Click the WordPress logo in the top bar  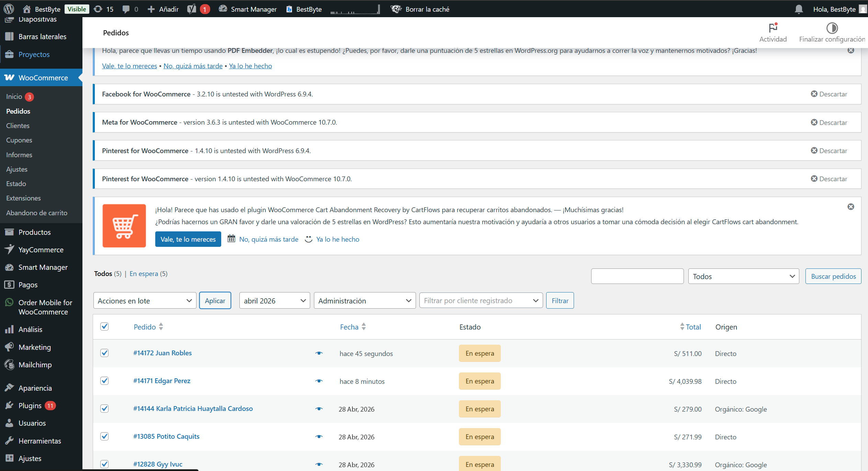click(x=9, y=9)
